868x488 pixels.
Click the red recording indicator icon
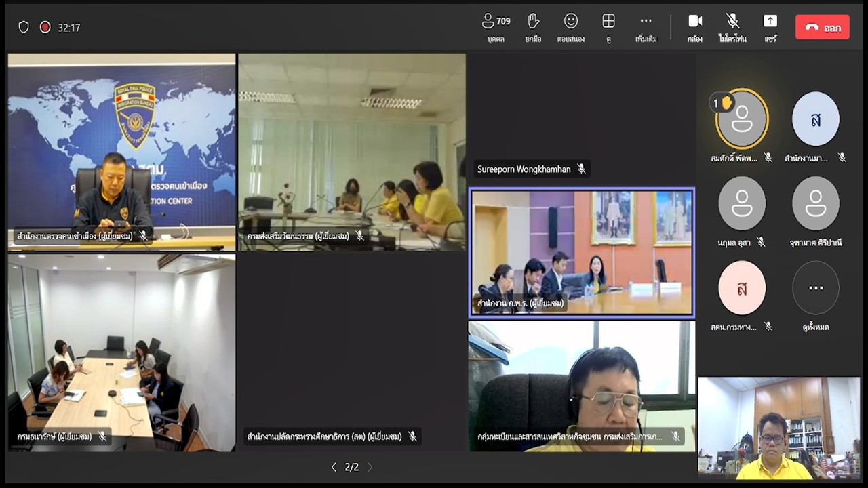coord(45,27)
